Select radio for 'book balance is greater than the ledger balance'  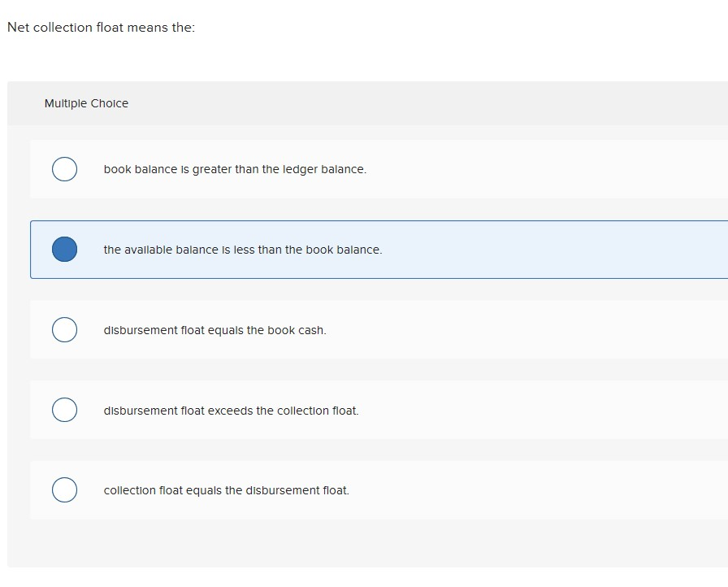(x=64, y=169)
